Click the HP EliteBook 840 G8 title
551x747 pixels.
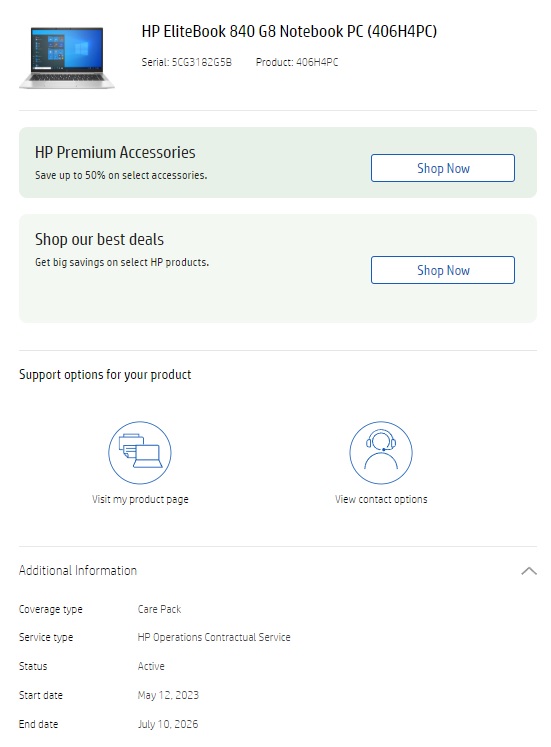pos(289,31)
